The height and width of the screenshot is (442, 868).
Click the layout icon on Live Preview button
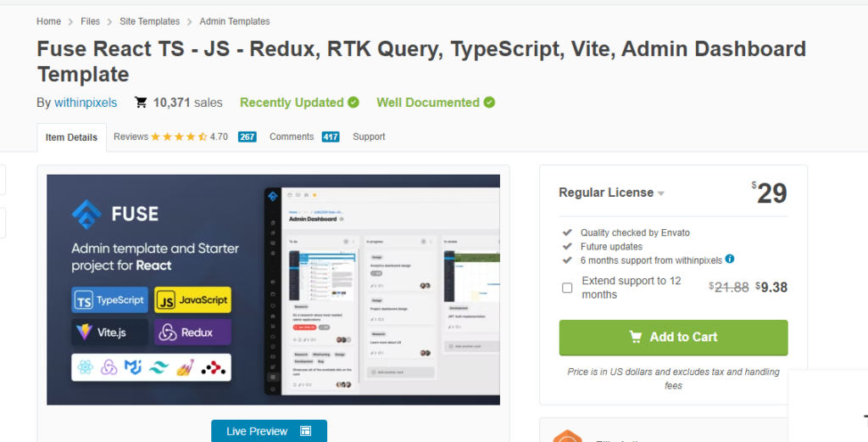pos(306,431)
